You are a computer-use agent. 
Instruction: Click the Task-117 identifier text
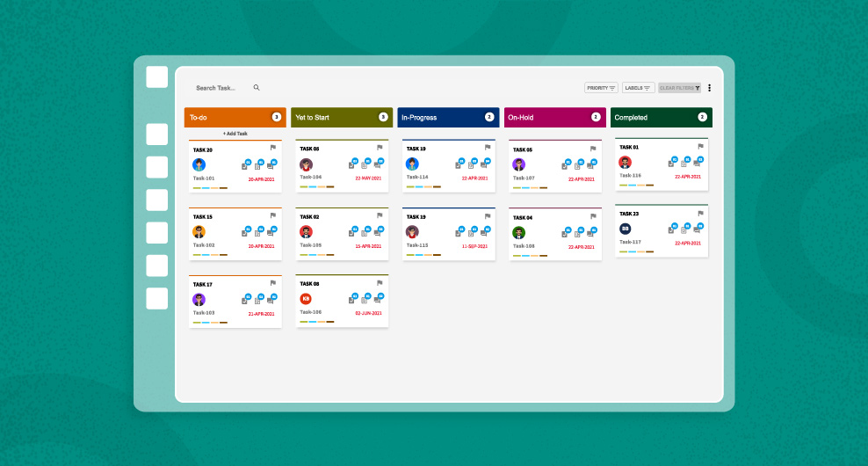[x=630, y=242]
